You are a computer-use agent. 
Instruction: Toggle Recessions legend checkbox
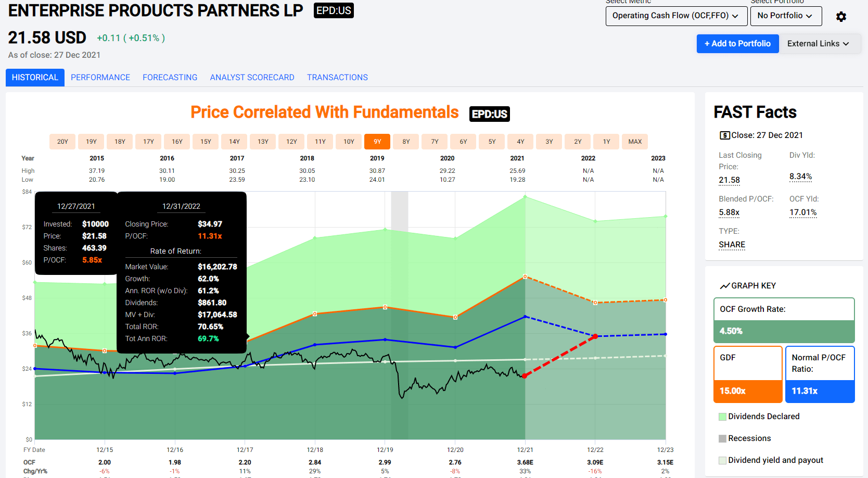click(722, 438)
